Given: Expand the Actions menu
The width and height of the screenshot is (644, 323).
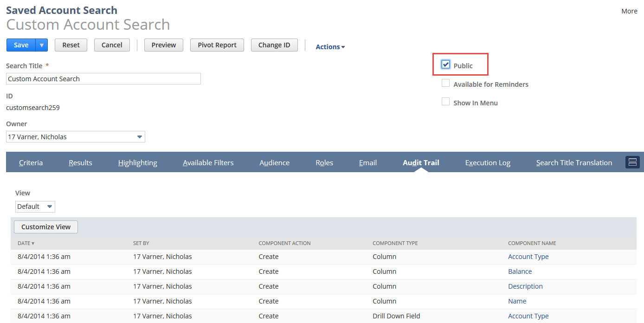Looking at the screenshot, I should point(330,47).
